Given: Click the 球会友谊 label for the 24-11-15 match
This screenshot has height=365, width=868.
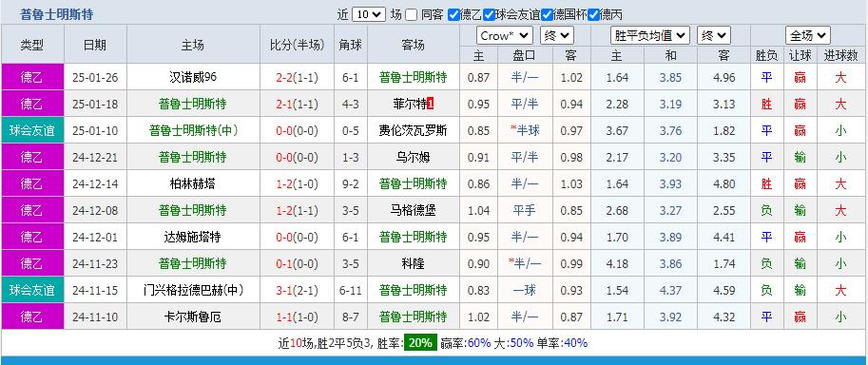Looking at the screenshot, I should (x=32, y=290).
